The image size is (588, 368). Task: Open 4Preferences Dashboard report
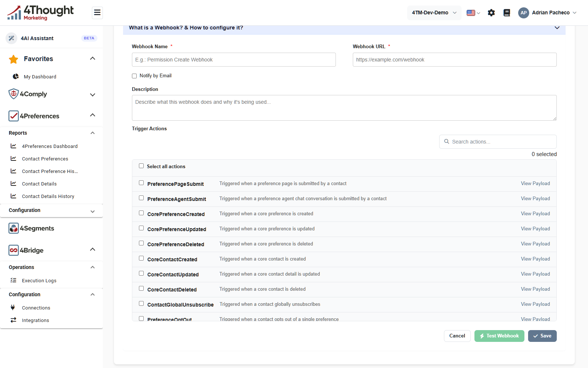[x=50, y=146]
